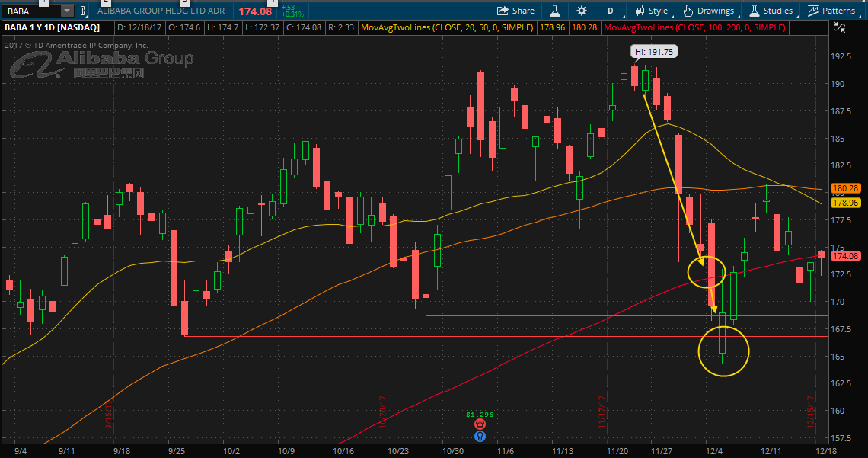This screenshot has height=458, width=868.
Task: Open the flask Edit Studies icon
Action: tap(554, 11)
